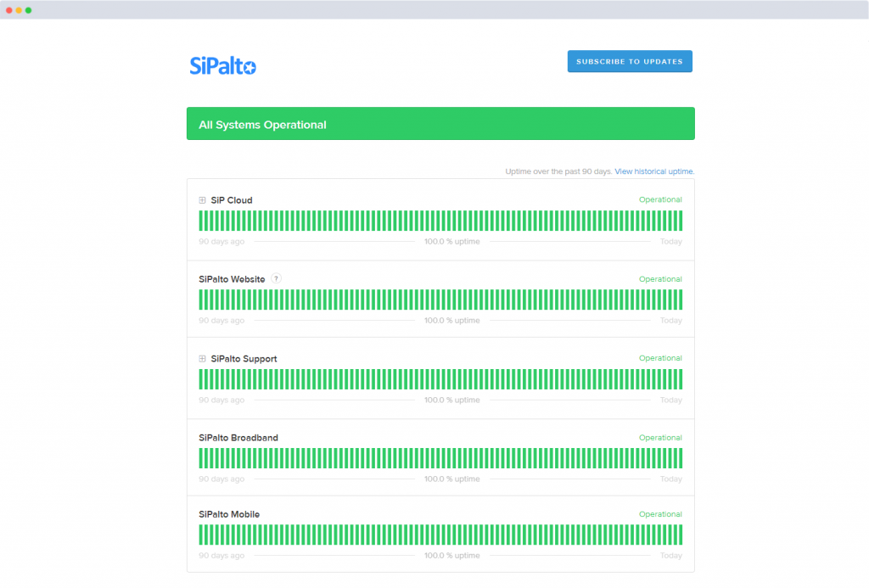869x588 pixels.
Task: Open the View historical uptime link
Action: click(x=653, y=171)
